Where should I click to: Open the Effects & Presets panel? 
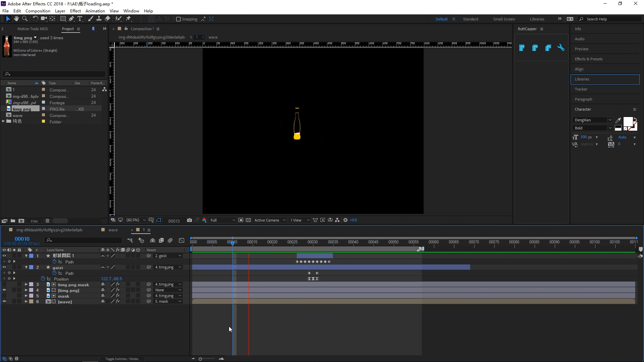click(588, 59)
